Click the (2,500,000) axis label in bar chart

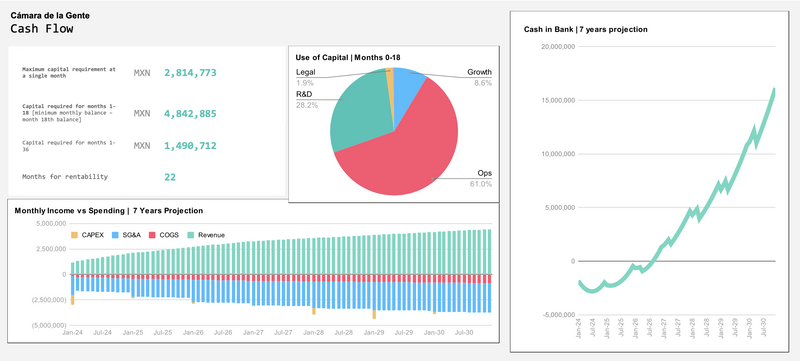(x=49, y=300)
